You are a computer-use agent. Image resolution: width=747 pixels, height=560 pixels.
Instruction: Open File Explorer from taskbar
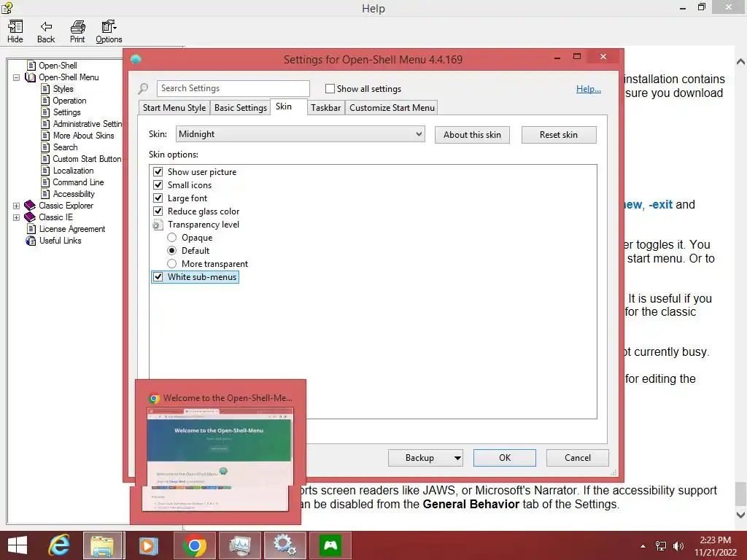[x=104, y=545]
